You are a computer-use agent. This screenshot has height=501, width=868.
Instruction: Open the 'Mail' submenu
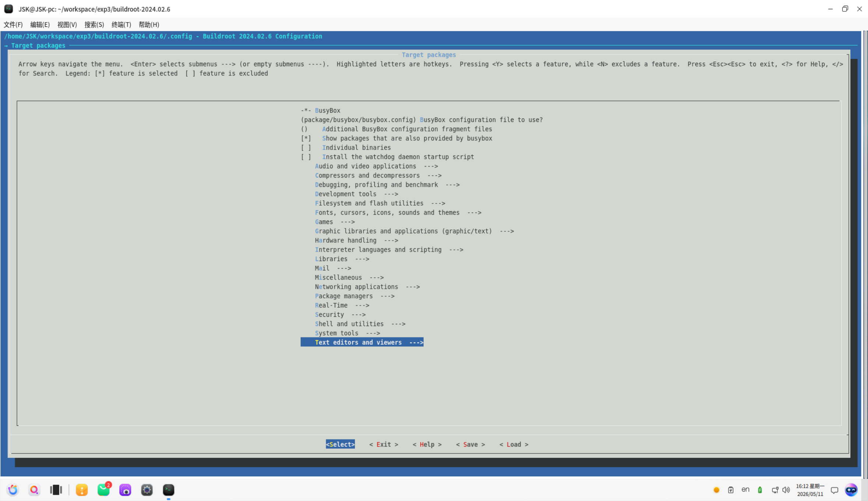333,268
